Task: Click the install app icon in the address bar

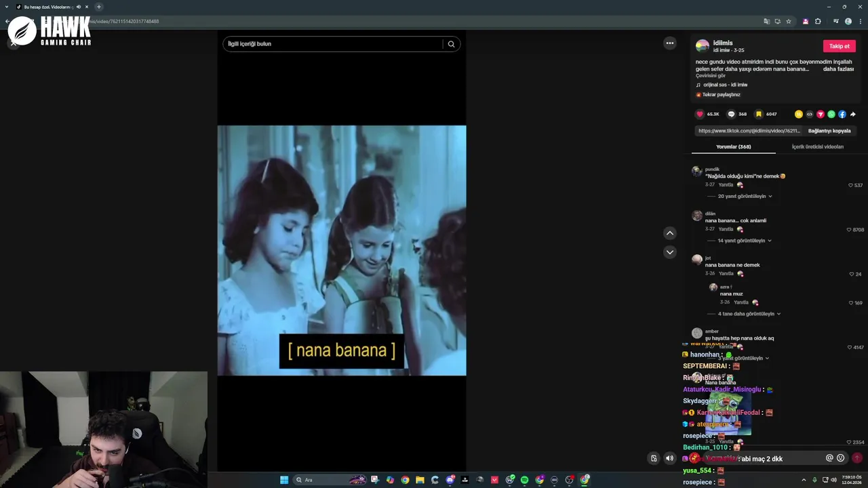Action: (778, 21)
